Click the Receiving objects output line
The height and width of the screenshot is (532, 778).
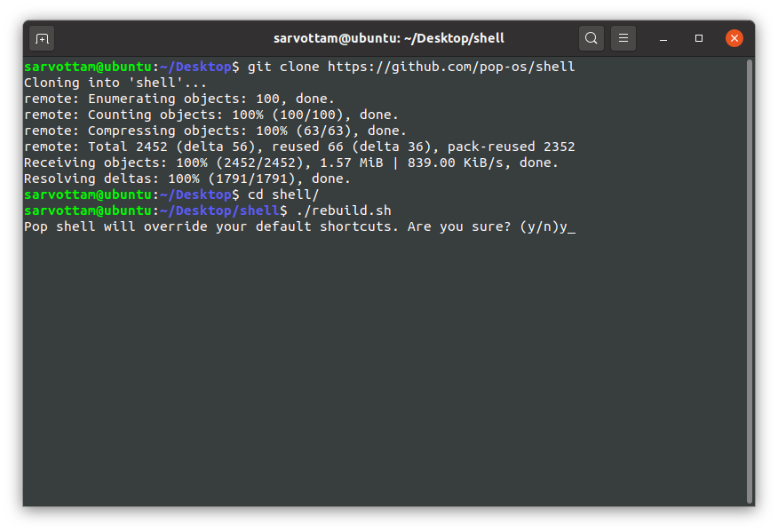[290, 163]
